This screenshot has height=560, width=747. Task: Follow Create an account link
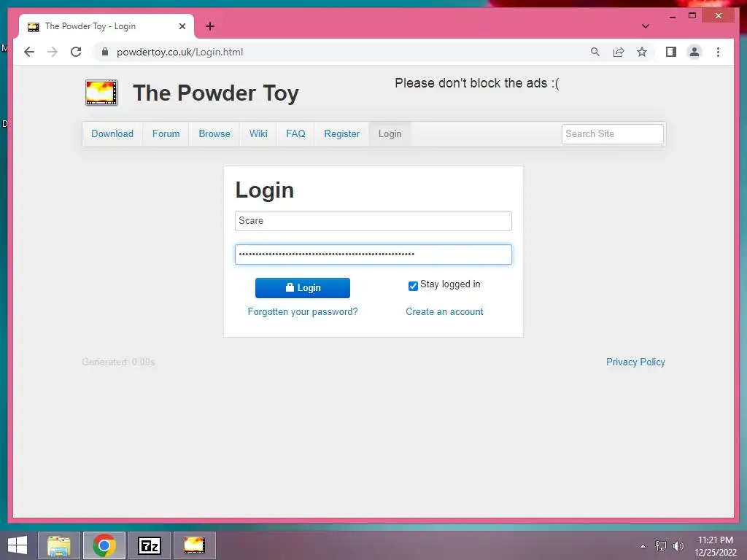coord(444,311)
